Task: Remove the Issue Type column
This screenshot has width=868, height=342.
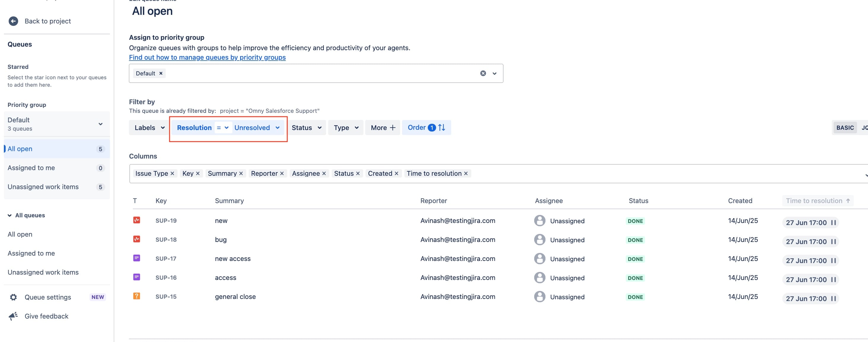Action: pos(172,173)
